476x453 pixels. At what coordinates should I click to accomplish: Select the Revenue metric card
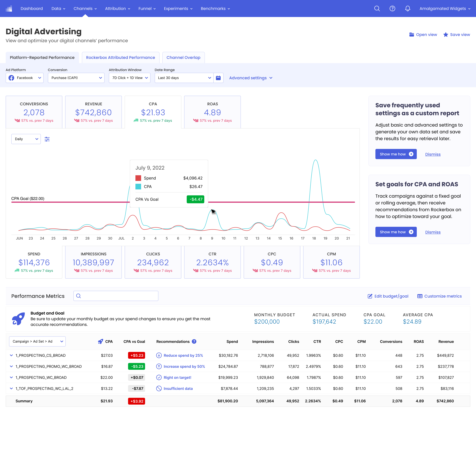coord(93,112)
